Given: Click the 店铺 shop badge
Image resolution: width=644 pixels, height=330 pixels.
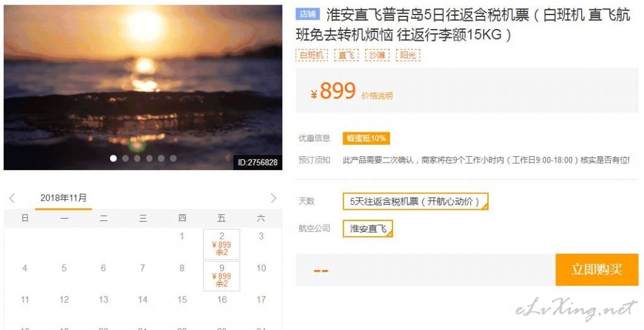Looking at the screenshot, I should tap(308, 14).
